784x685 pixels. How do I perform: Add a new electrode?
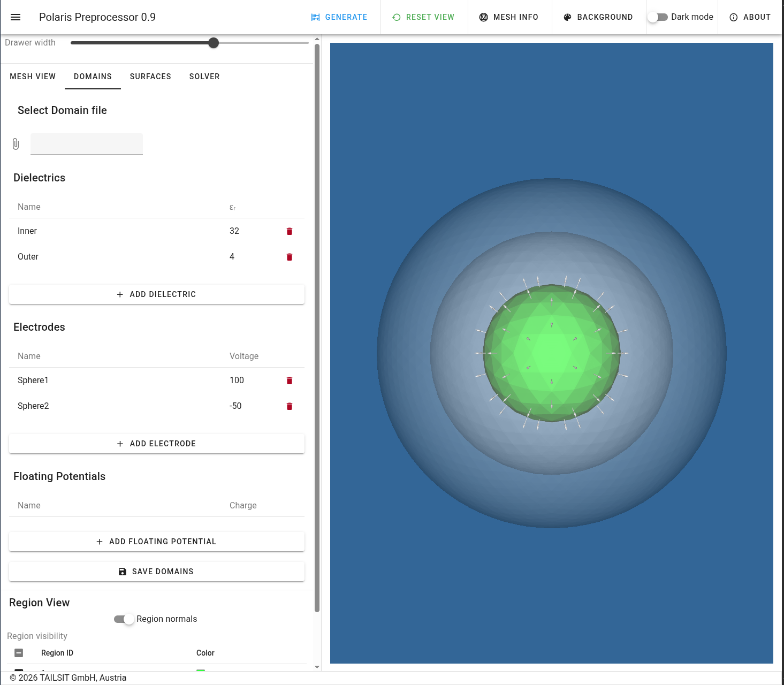[x=157, y=444]
